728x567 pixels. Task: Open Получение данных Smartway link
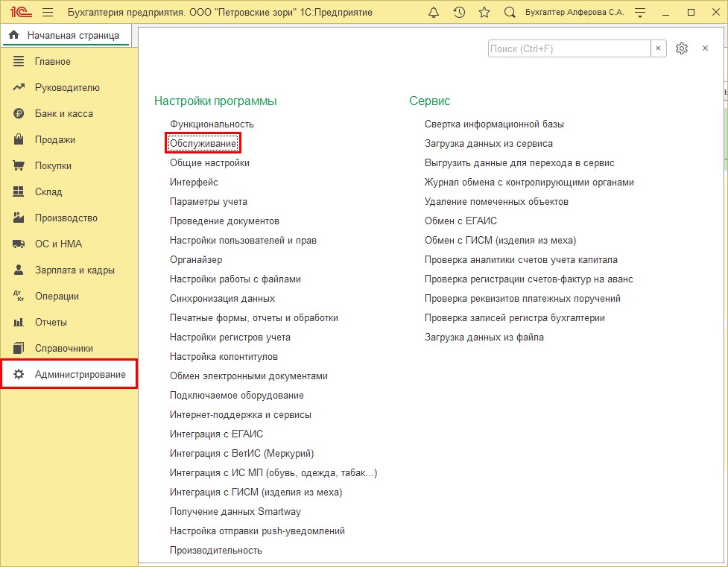click(235, 512)
